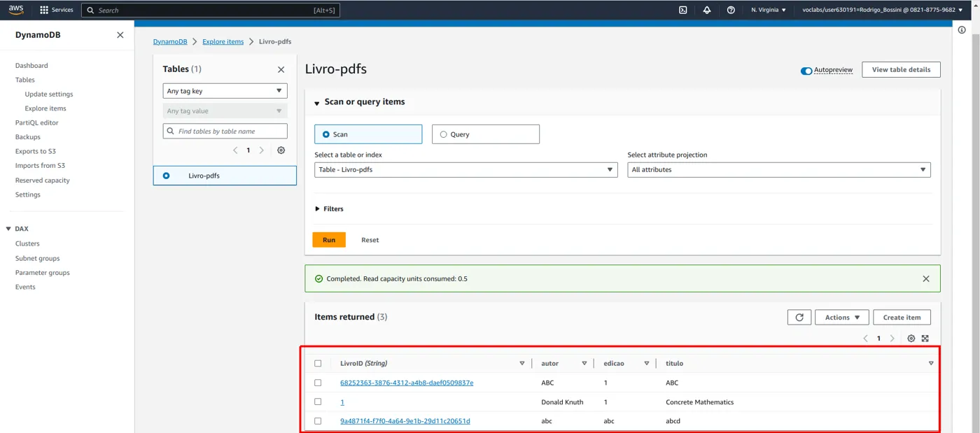Open AWS CloudShell icon in top bar
Screen dimensions: 980x433
[x=682, y=10]
